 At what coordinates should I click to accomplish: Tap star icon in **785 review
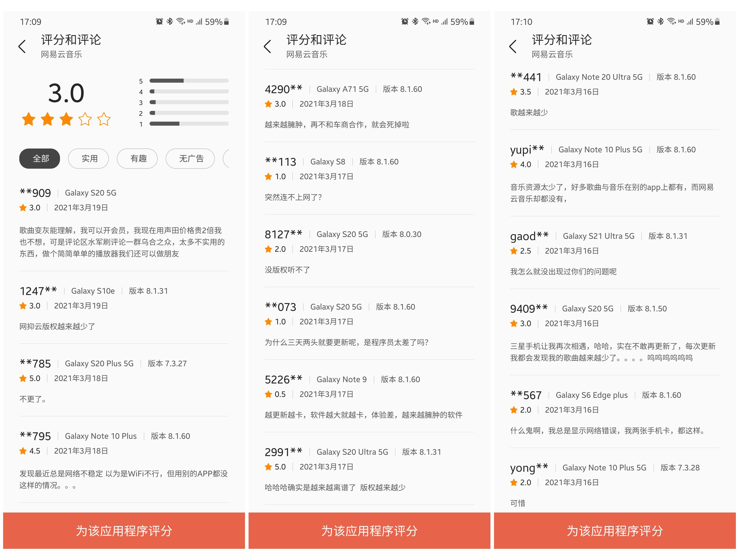(x=23, y=378)
